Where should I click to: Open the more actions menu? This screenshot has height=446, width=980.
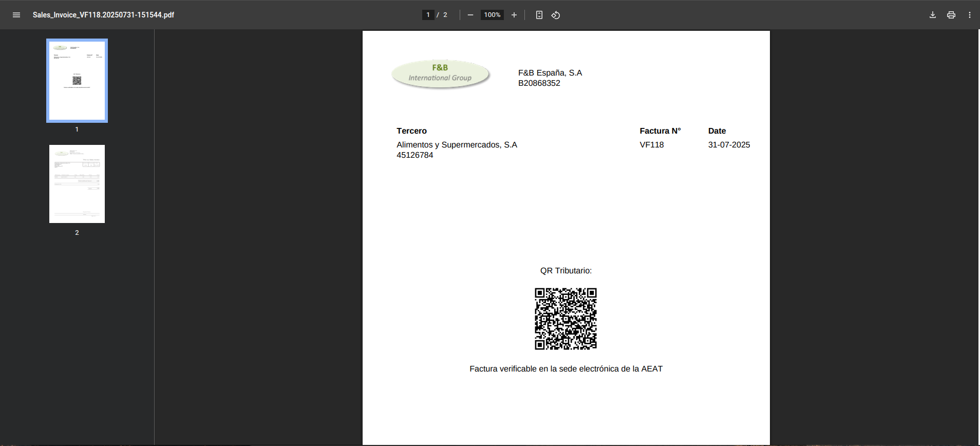pyautogui.click(x=970, y=15)
